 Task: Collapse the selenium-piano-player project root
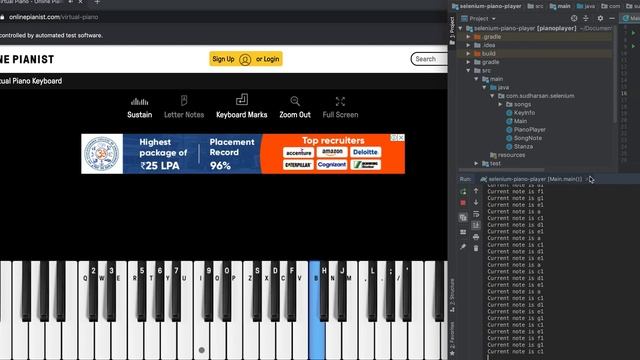461,29
